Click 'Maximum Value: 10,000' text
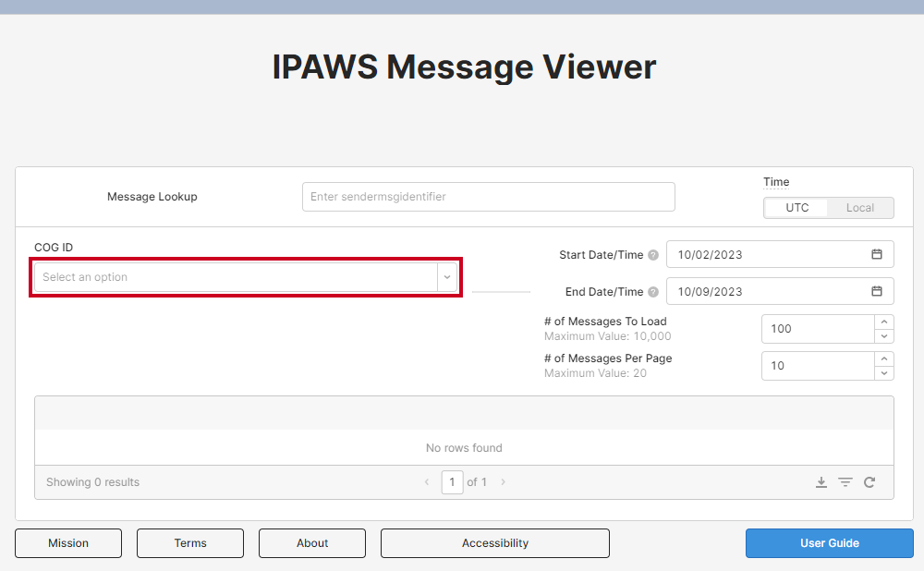Screen dimensions: 924x571 [x=608, y=336]
